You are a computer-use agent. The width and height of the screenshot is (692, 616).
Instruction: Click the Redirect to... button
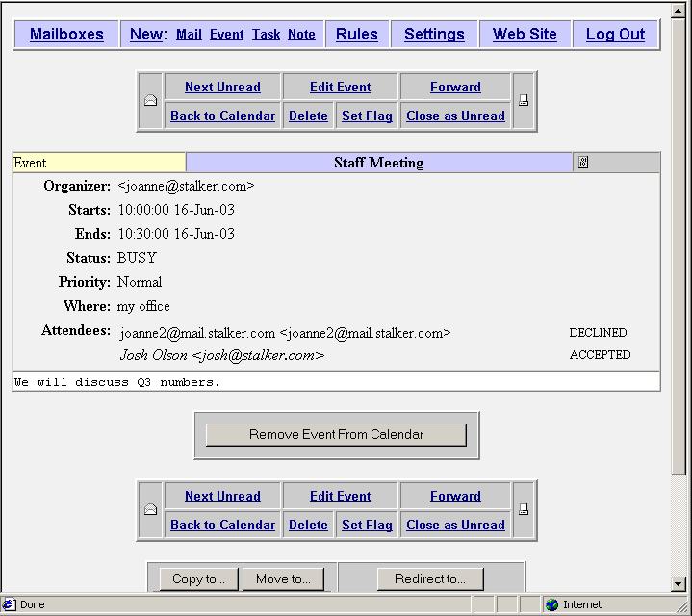click(x=430, y=578)
